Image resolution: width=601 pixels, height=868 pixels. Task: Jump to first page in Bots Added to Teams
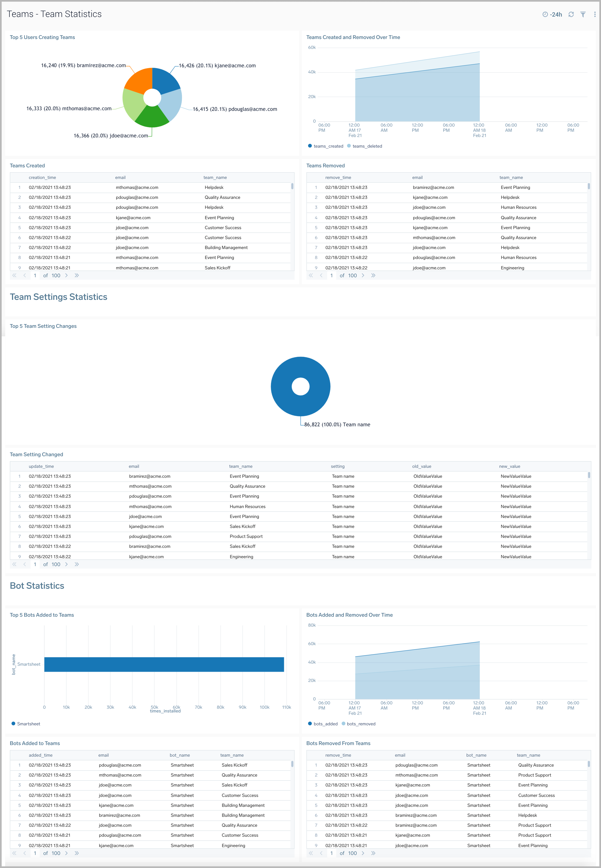click(14, 853)
